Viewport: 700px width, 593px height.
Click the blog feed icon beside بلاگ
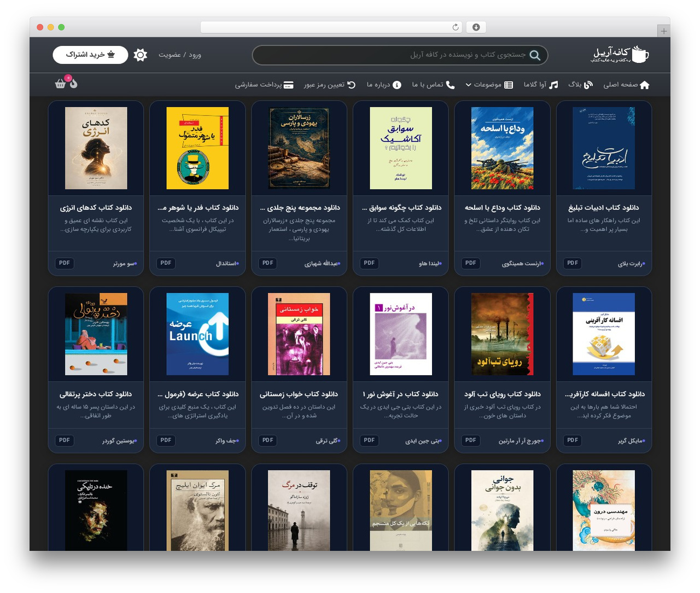(x=588, y=85)
